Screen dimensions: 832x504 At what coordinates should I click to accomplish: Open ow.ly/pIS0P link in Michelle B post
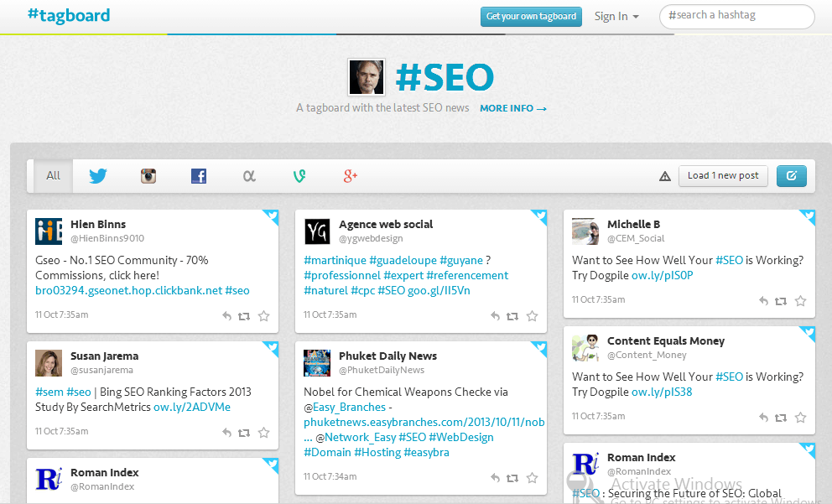(x=663, y=275)
